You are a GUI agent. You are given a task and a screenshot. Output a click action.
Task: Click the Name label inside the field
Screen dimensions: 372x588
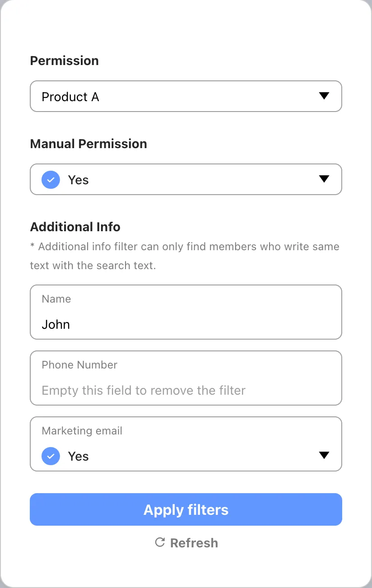coord(56,299)
